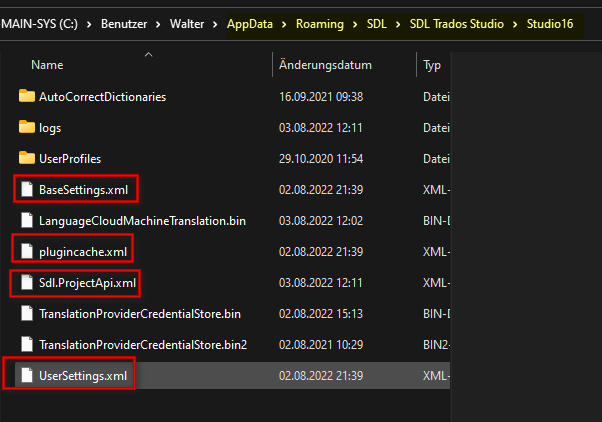Click date 02.08.2022 15:13 of TranslationProviderCredentialStore.bin
This screenshot has width=602, height=422.
tap(321, 314)
